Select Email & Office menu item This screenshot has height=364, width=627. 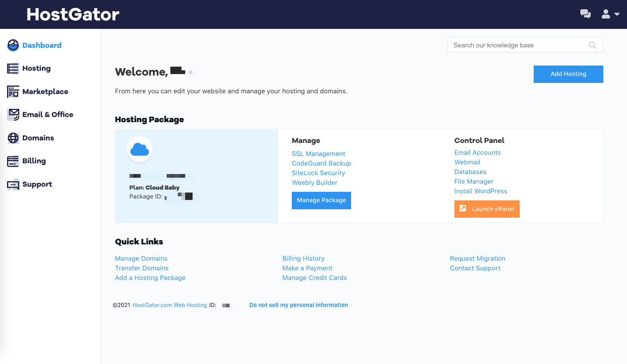tap(48, 114)
